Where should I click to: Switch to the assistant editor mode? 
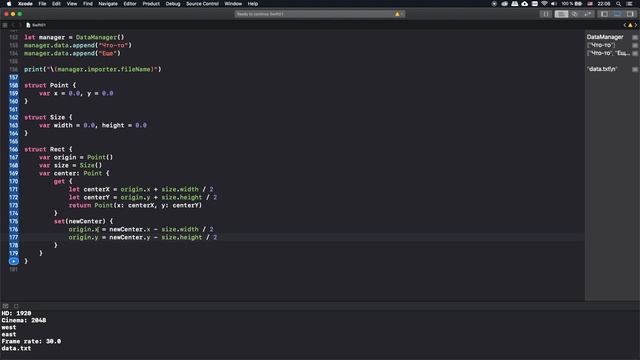(x=574, y=14)
